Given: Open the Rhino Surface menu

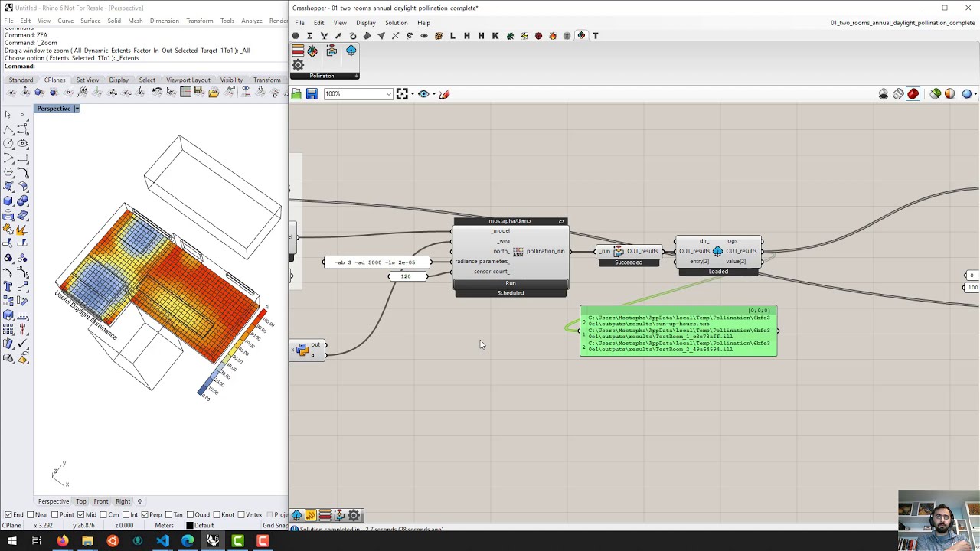Looking at the screenshot, I should [90, 21].
